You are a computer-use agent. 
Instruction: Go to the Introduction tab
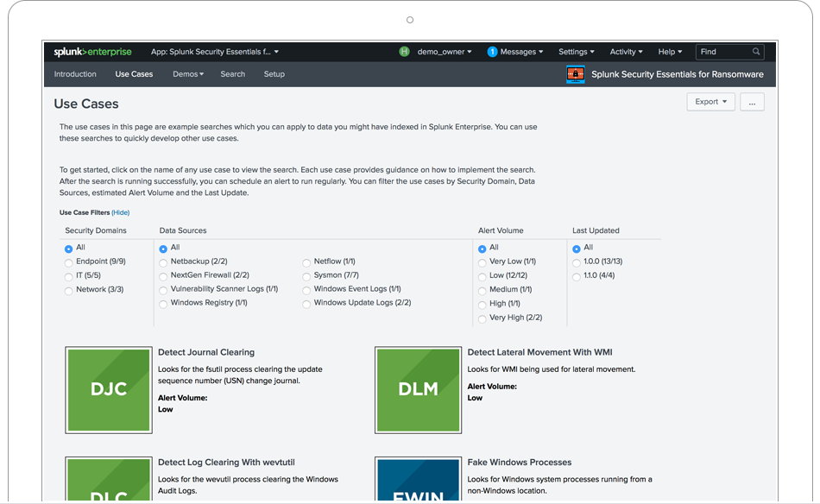point(75,74)
